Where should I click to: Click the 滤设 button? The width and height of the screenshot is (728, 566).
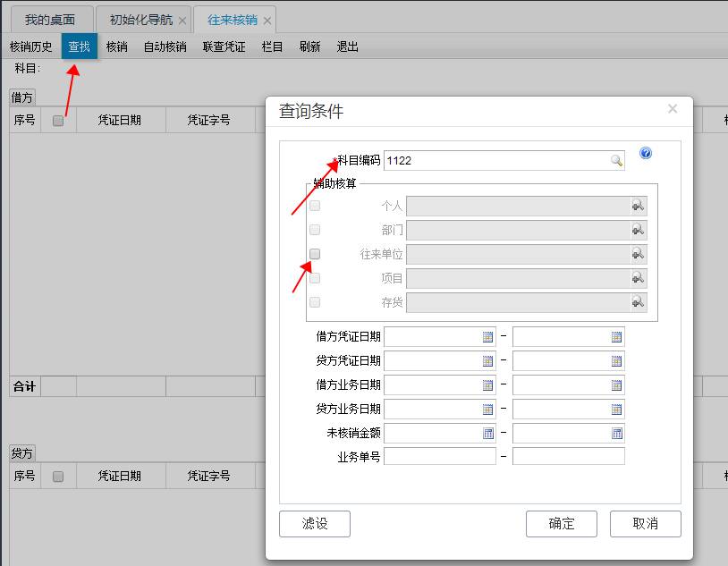point(315,524)
